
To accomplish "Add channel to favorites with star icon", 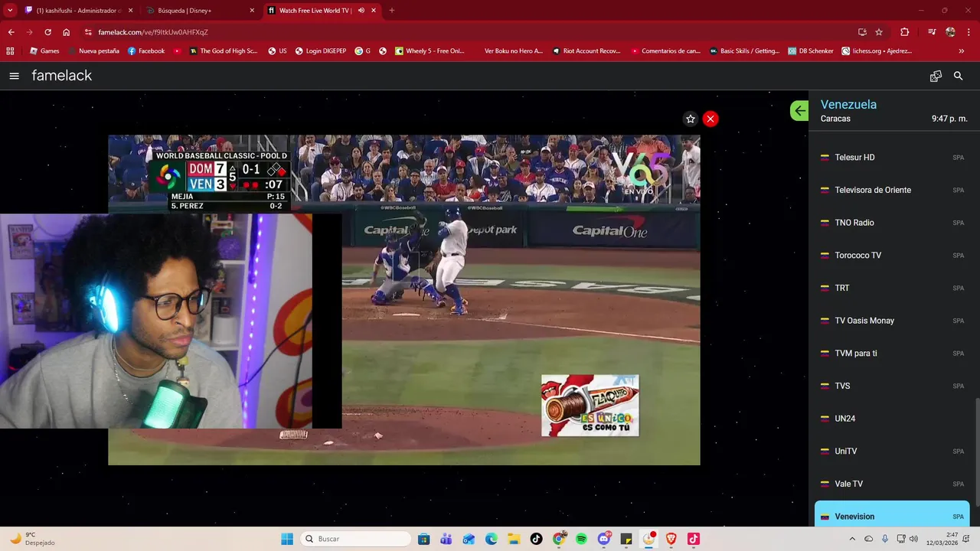I will click(691, 119).
